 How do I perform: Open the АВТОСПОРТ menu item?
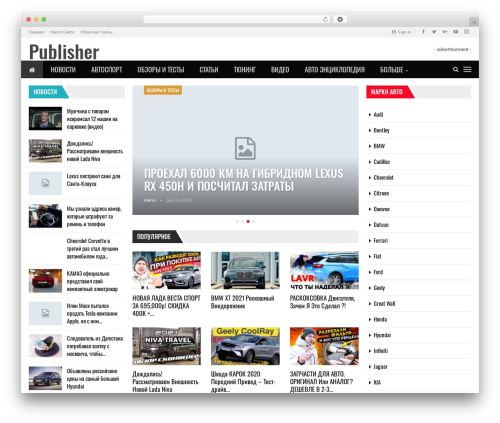(106, 70)
